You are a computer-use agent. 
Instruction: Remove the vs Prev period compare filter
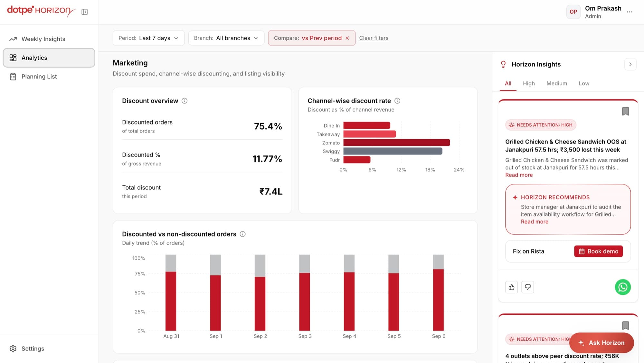click(x=347, y=38)
